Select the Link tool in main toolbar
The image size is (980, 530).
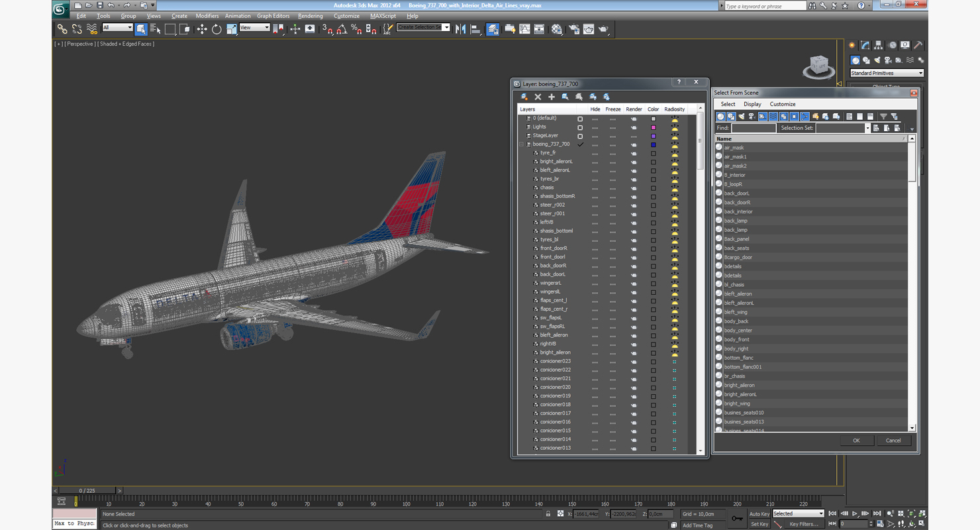(x=62, y=29)
